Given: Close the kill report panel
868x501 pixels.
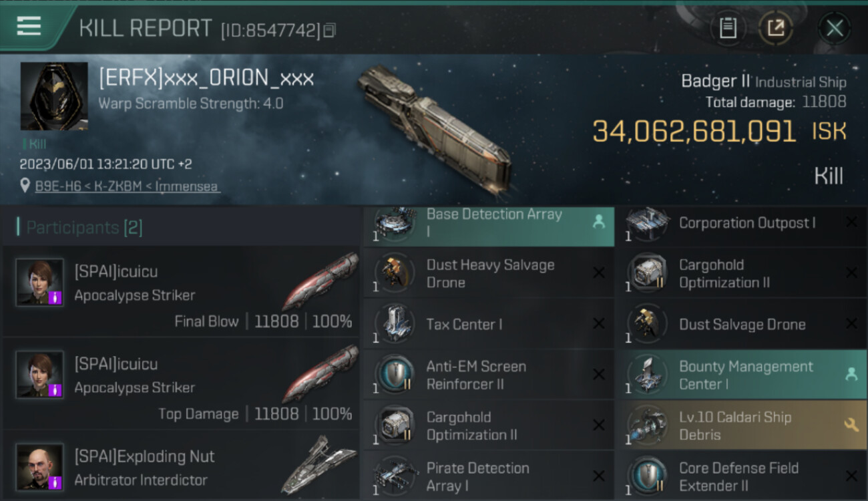Looking at the screenshot, I should [834, 28].
